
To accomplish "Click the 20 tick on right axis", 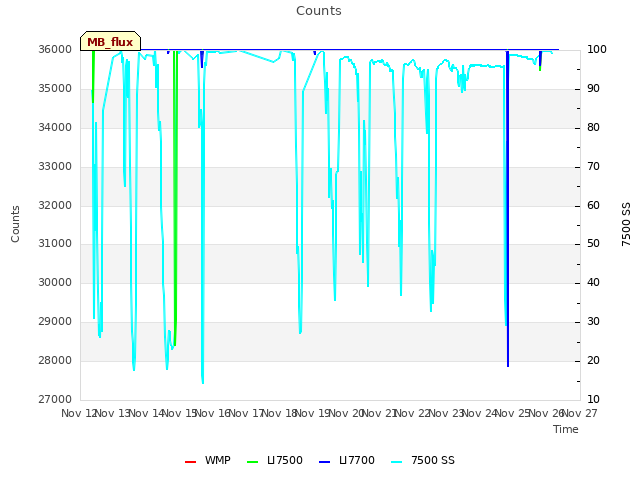I will click(593, 360).
